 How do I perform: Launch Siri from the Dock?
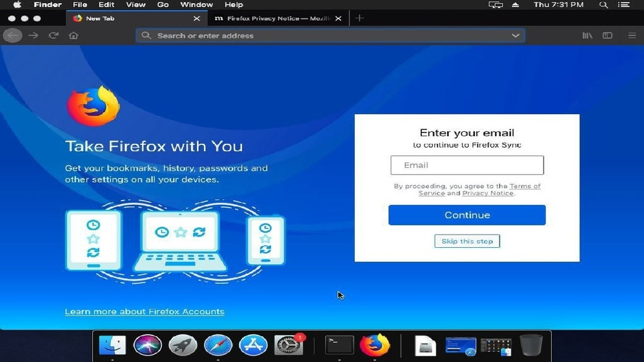[148, 345]
